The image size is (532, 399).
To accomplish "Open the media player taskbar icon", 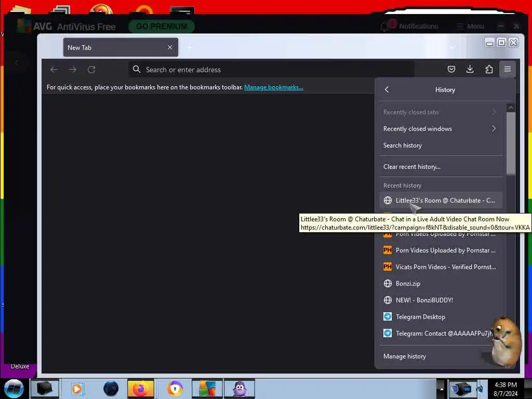I will point(77,389).
